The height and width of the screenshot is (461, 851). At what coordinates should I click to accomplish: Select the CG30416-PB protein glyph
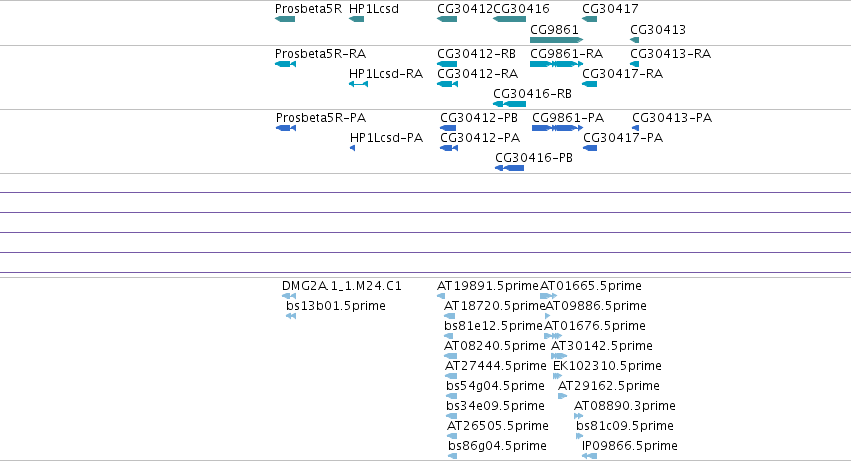510,168
